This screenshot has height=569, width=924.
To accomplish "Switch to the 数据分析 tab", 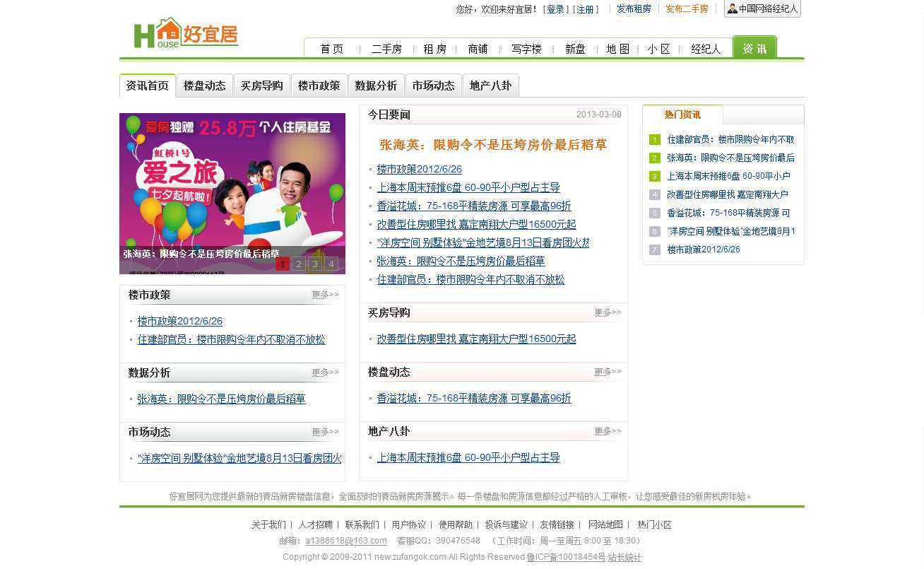I will [377, 86].
